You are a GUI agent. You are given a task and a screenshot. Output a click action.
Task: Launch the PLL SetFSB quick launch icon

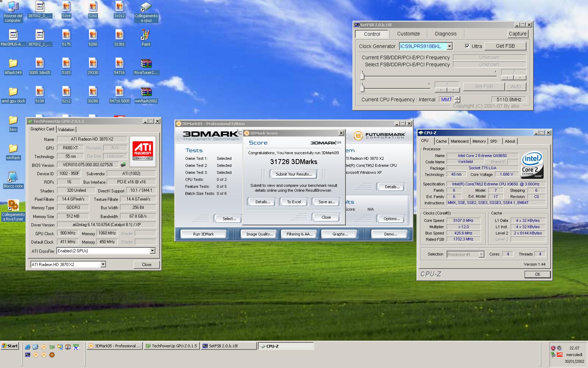pos(28,355)
